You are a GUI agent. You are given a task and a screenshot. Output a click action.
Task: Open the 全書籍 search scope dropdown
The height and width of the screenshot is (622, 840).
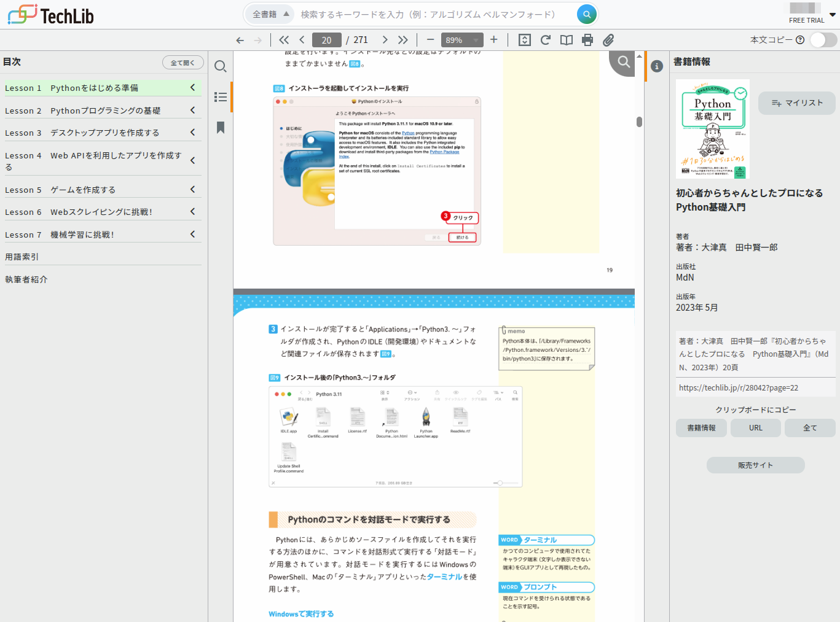269,14
